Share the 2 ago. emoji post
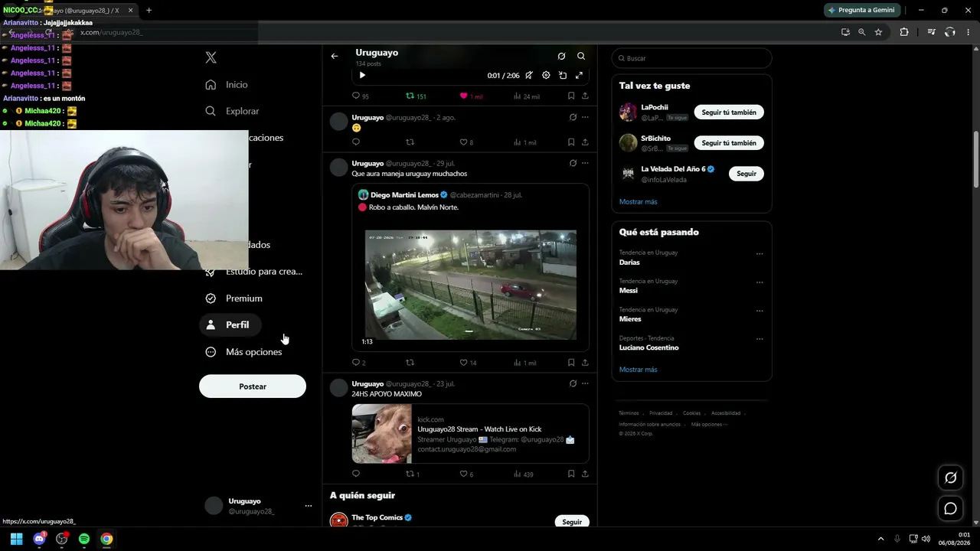 [x=585, y=142]
